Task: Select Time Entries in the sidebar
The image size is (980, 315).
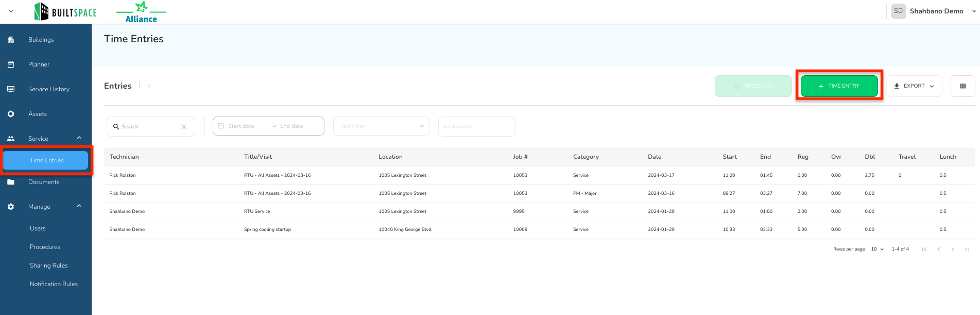Action: (46, 160)
